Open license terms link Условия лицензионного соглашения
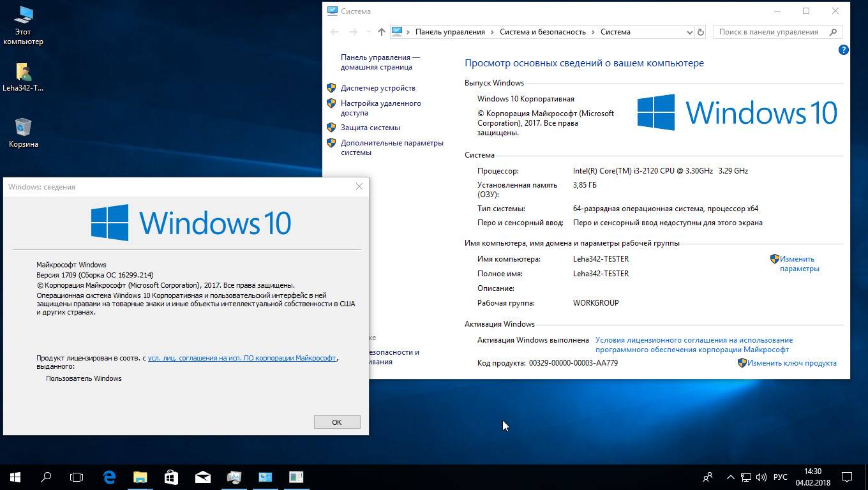The width and height of the screenshot is (868, 490). (x=694, y=345)
